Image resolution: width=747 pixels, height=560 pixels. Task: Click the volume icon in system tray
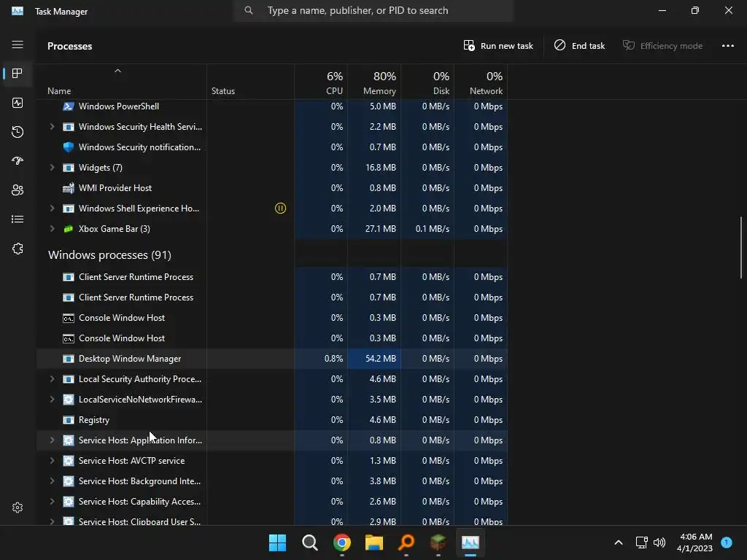coord(659,542)
